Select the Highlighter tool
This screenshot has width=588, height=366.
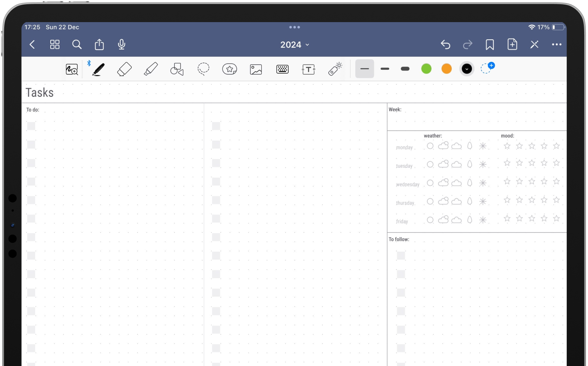(151, 69)
